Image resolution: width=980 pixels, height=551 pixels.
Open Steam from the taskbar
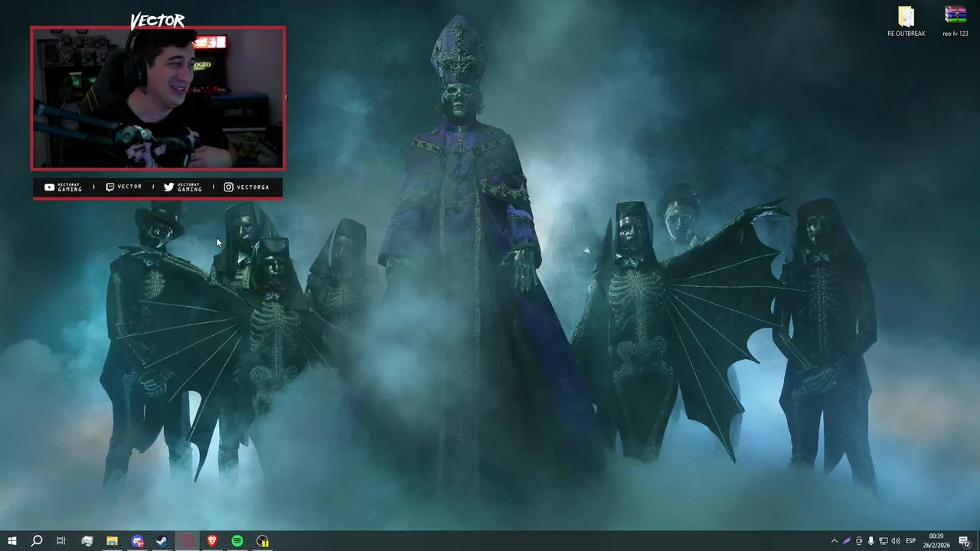pyautogui.click(x=162, y=541)
